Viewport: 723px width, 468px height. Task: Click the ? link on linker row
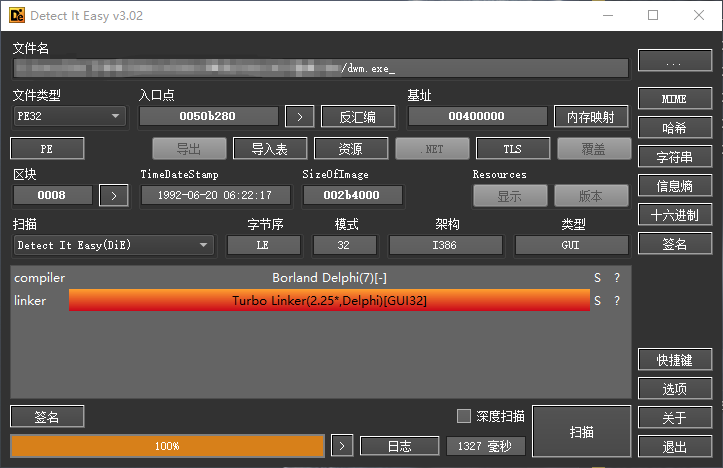click(617, 301)
